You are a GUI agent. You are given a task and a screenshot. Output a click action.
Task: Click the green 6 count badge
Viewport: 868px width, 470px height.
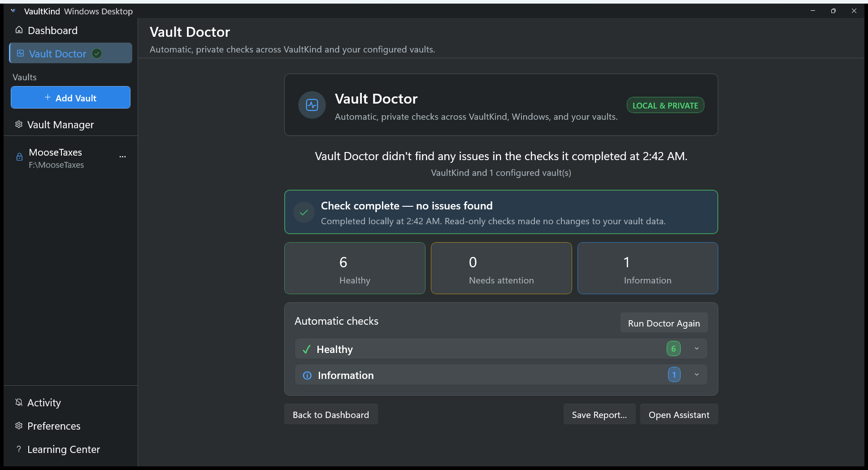(x=673, y=348)
